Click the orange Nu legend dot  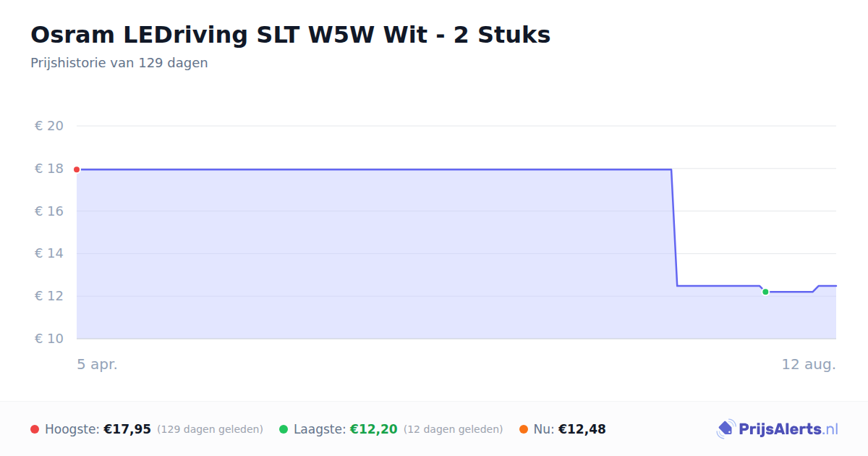click(x=524, y=429)
